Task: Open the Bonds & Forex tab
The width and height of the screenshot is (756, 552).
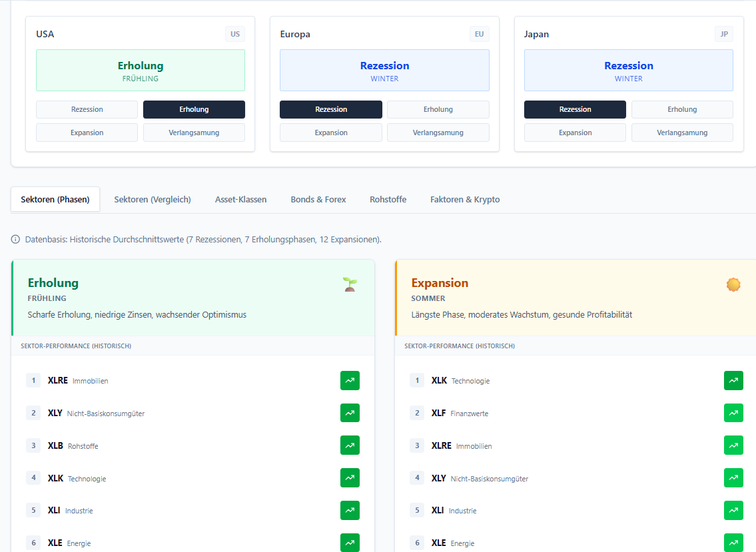Action: pyautogui.click(x=318, y=199)
